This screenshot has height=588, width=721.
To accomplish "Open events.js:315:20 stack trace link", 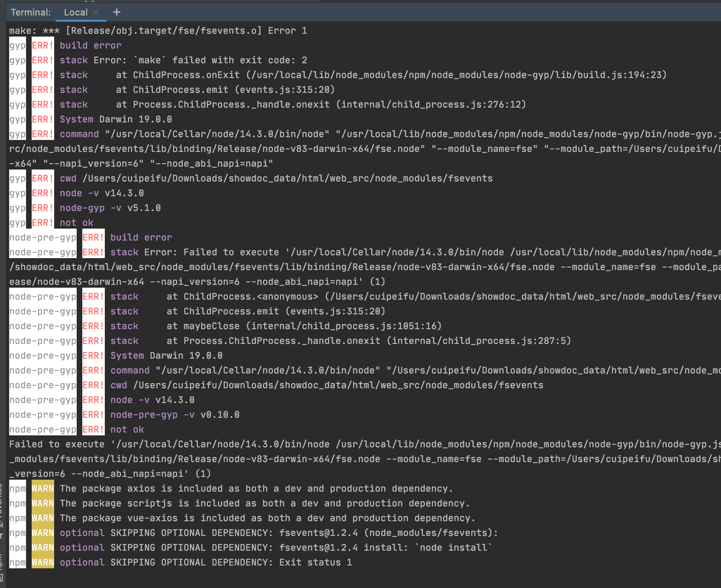I will tap(284, 89).
